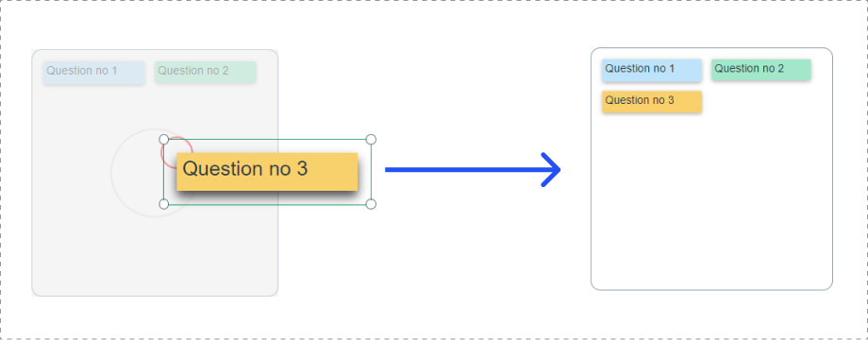Click the blue right-pointing arrow shaft
Viewport: 868px width, 340px height.
pos(465,169)
